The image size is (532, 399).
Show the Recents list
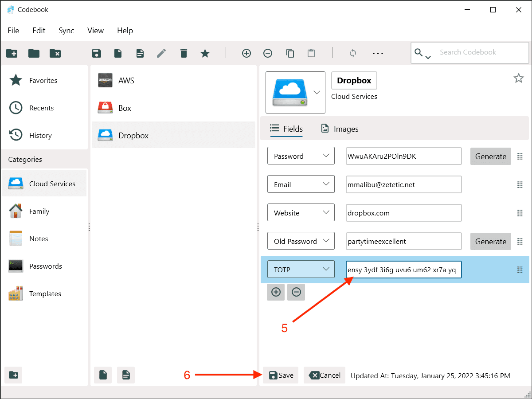pos(44,108)
